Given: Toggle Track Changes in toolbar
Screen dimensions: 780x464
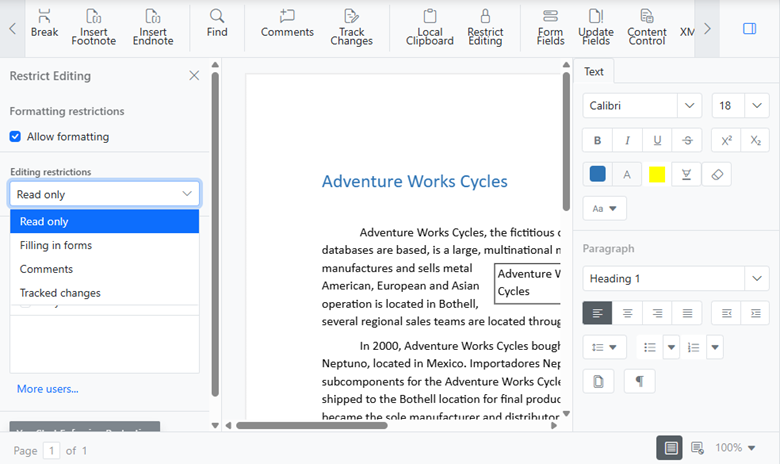Looking at the screenshot, I should tap(351, 27).
